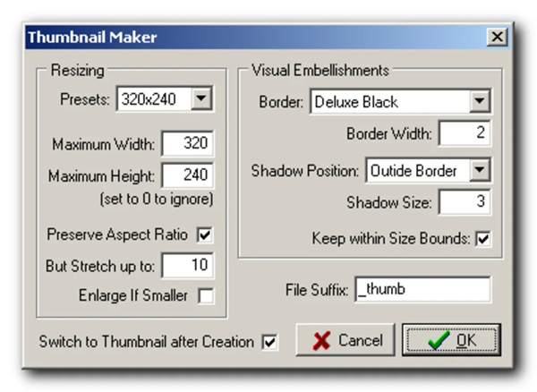The image size is (537, 392).
Task: Close the Thumbnail Maker dialog window
Action: pos(495,38)
